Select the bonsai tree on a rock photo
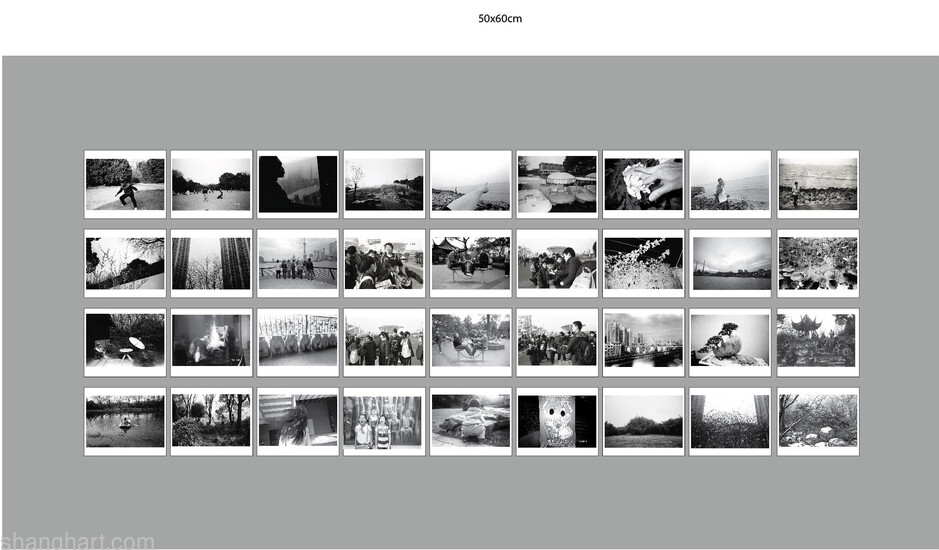The image size is (939, 550). pos(729,342)
